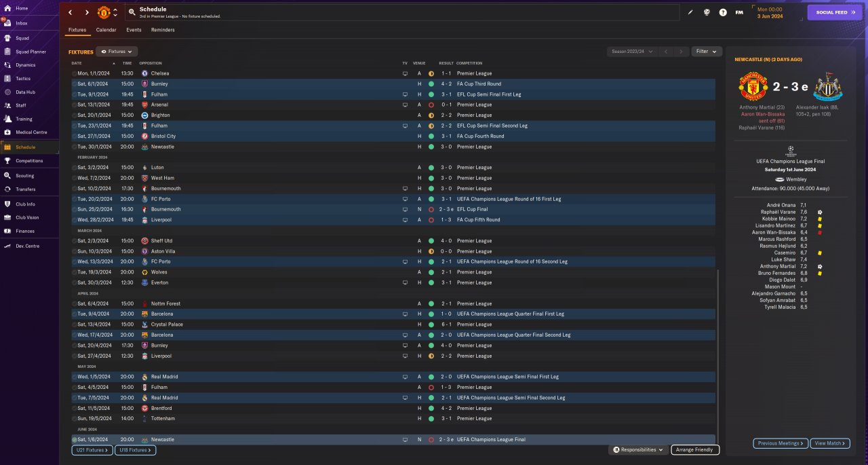This screenshot has width=868, height=465.
Task: Open U21 Fixtures
Action: [92, 449]
